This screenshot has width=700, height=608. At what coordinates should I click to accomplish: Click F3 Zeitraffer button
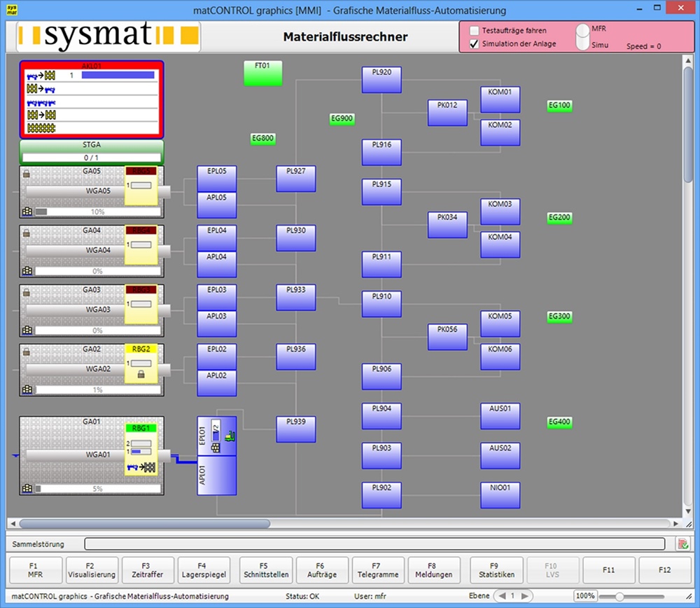tap(148, 570)
